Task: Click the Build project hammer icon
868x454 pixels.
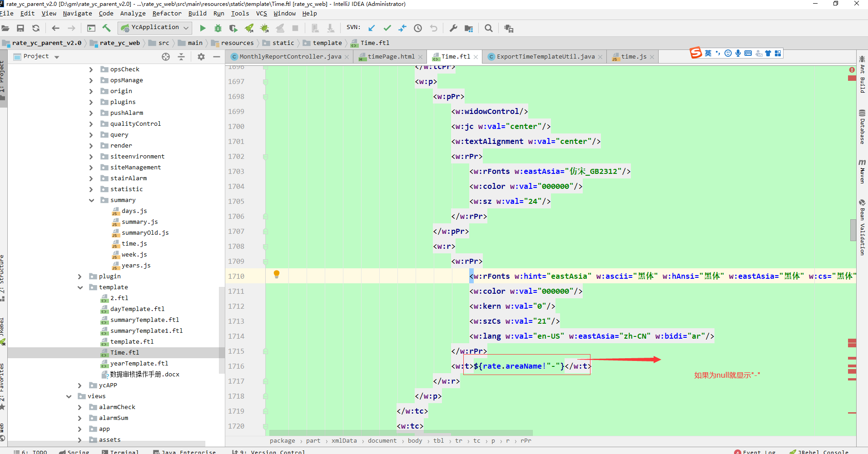Action: 107,28
